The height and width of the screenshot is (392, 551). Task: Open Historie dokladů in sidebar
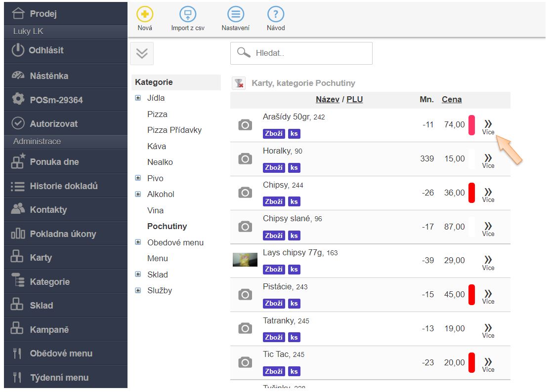[64, 186]
